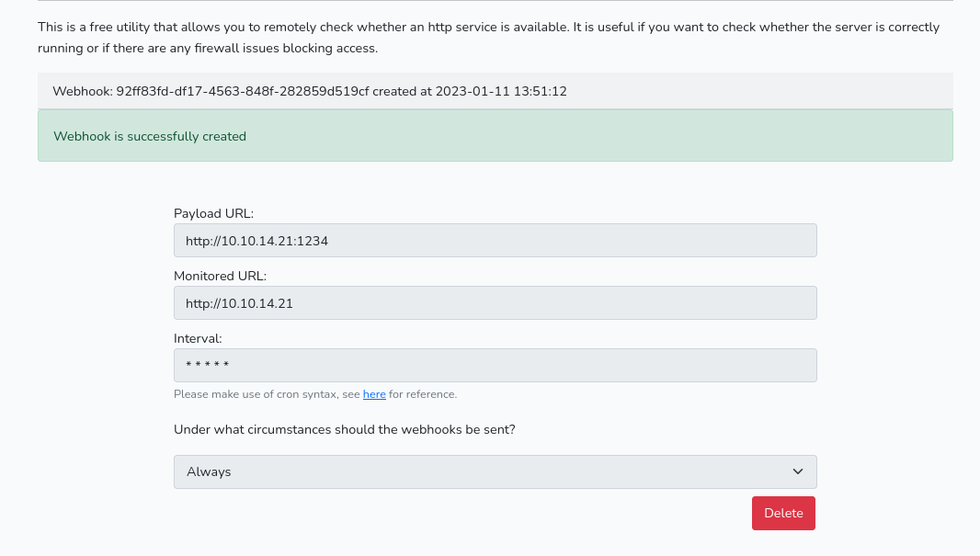Click the 'Always' text in the select box
This screenshot has height=556, width=980.
click(x=209, y=471)
